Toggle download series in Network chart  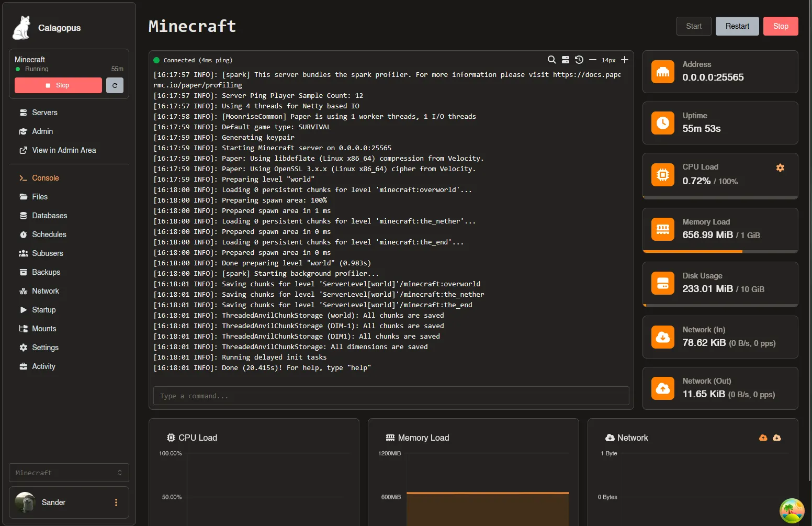776,438
